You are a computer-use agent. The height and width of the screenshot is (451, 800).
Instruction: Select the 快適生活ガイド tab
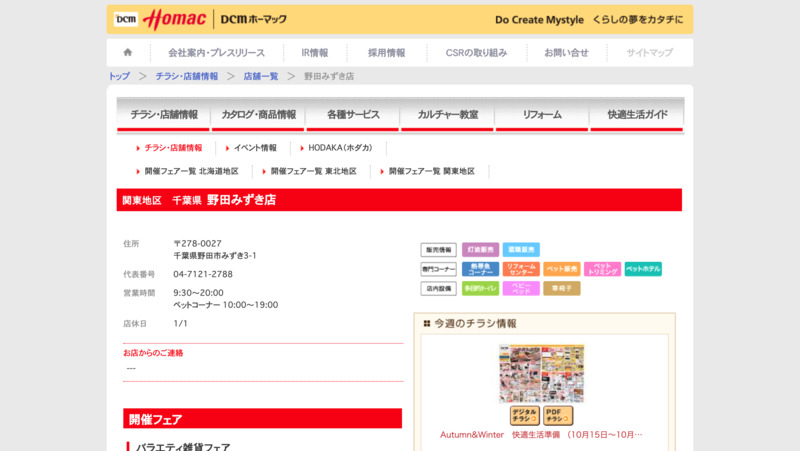(x=637, y=115)
